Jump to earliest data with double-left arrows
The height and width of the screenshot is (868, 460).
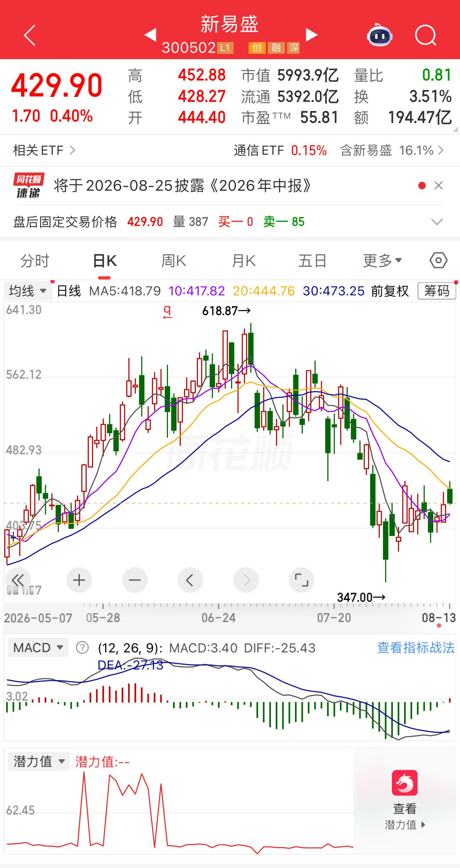pyautogui.click(x=18, y=580)
